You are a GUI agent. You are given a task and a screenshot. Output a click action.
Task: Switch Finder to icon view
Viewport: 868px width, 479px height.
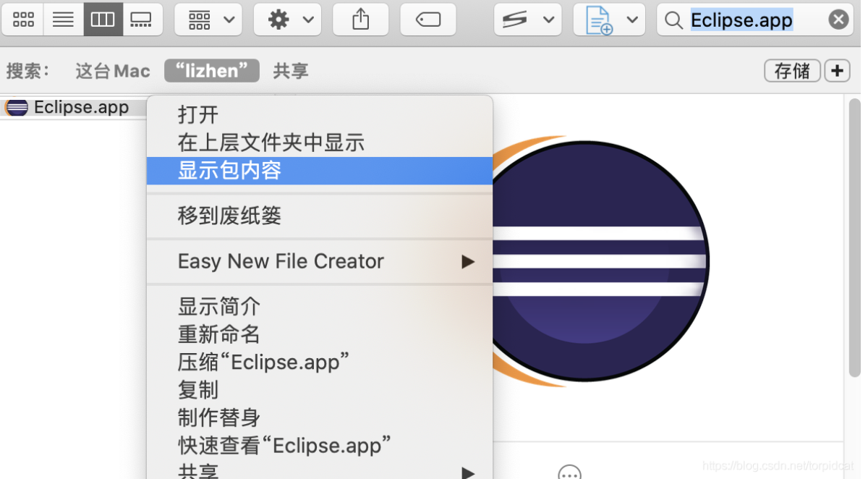click(x=23, y=20)
